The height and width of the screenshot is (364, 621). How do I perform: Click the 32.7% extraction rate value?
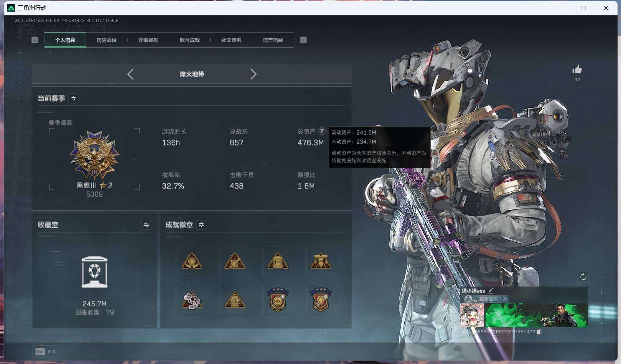point(173,186)
